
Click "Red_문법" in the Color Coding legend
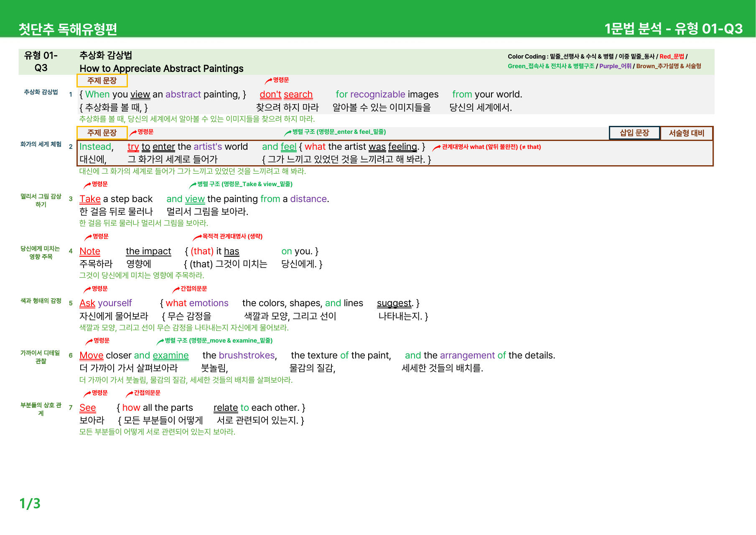tap(672, 56)
